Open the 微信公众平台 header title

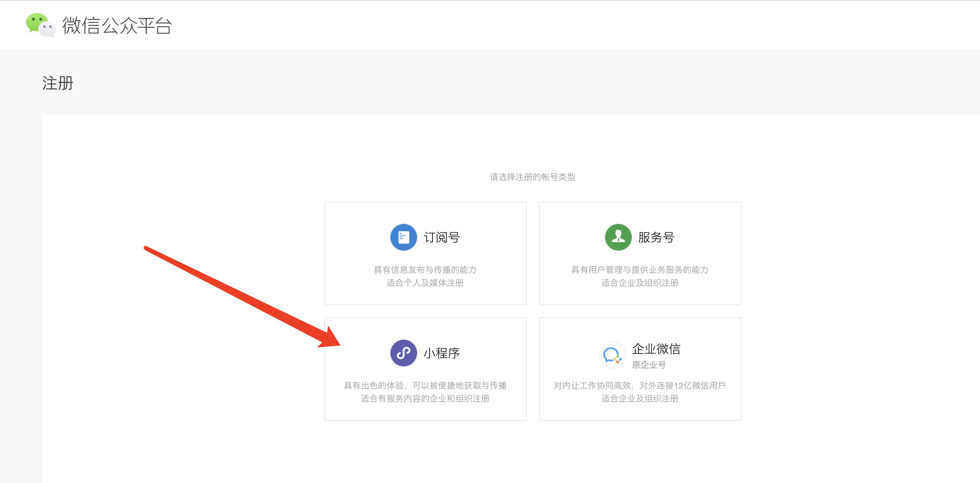click(x=117, y=26)
